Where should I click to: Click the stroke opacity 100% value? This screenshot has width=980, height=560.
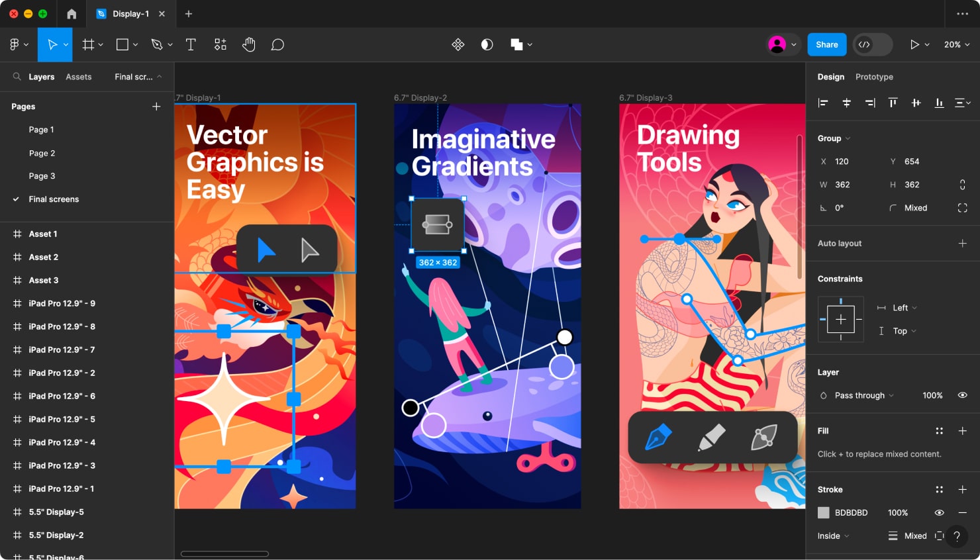[897, 513]
